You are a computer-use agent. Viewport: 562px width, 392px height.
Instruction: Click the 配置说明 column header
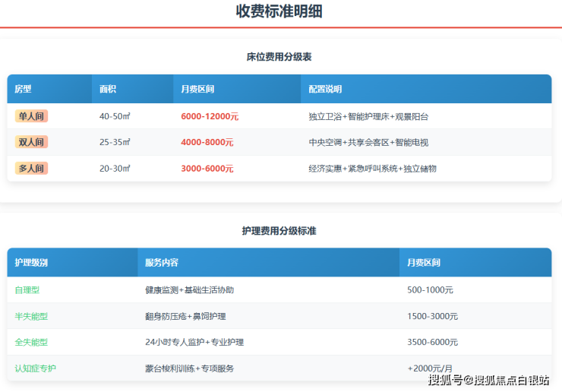tap(326, 89)
